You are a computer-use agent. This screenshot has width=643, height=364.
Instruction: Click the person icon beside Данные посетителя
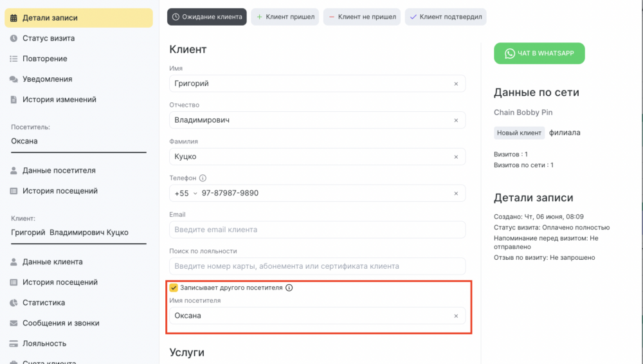pyautogui.click(x=14, y=170)
